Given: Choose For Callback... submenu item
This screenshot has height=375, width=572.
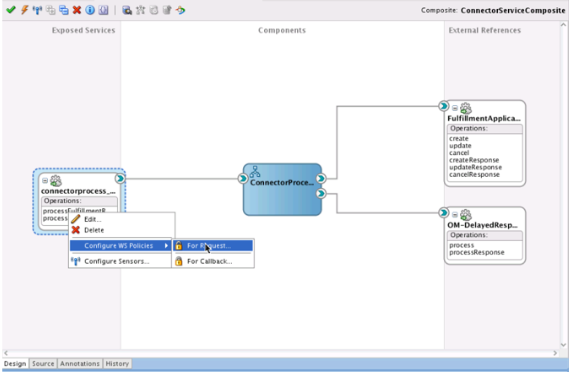Looking at the screenshot, I should [213, 261].
